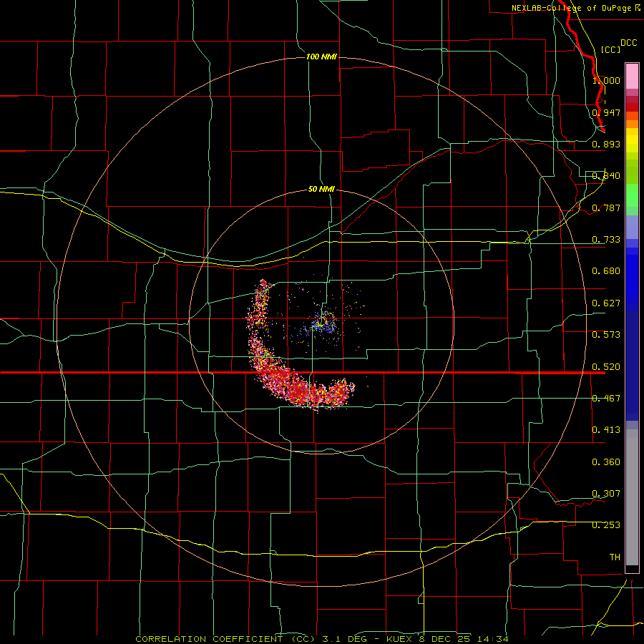The image size is (644, 644).
Task: Click the 0.573 scale value
Action: [606, 335]
